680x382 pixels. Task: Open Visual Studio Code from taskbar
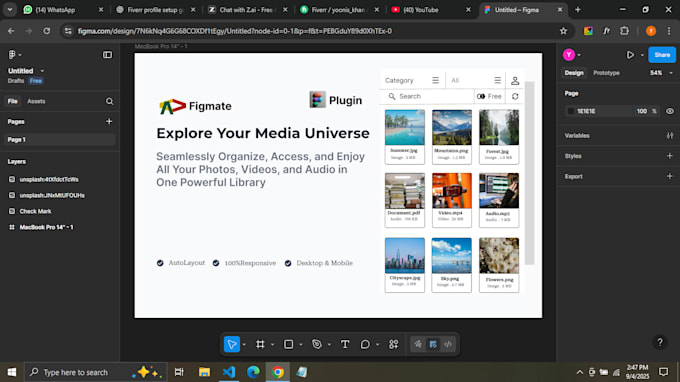click(x=229, y=372)
